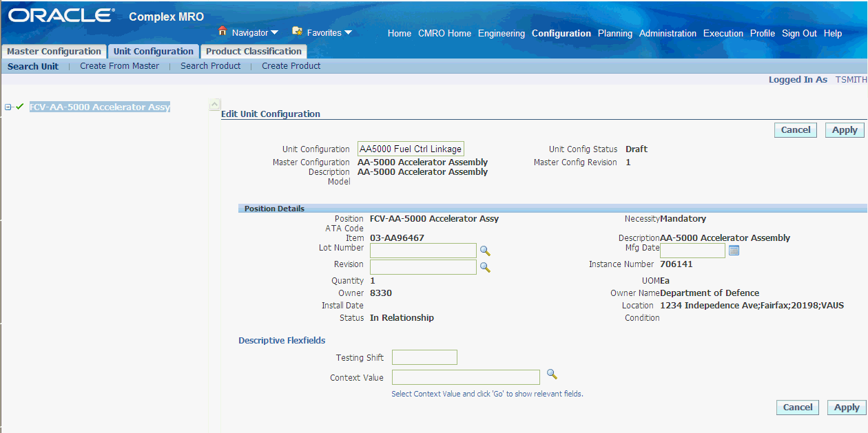The image size is (868, 433).
Task: Click Sign Out link
Action: 799,33
